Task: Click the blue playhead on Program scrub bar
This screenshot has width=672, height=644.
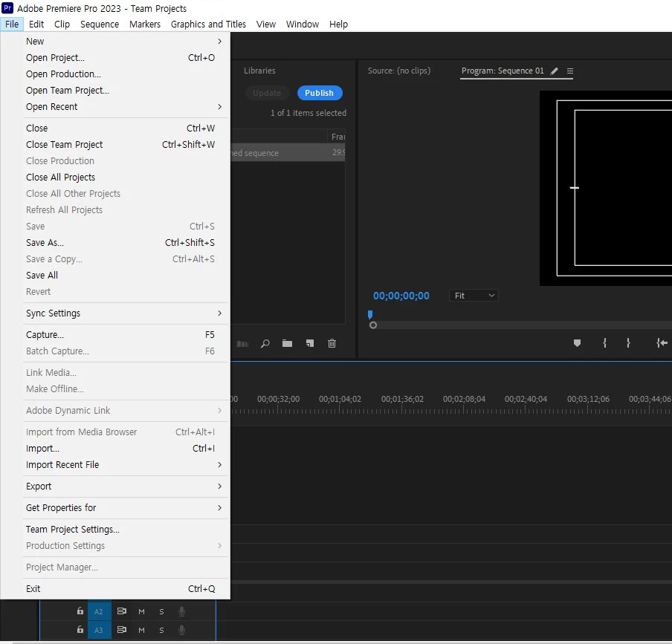Action: [x=370, y=315]
